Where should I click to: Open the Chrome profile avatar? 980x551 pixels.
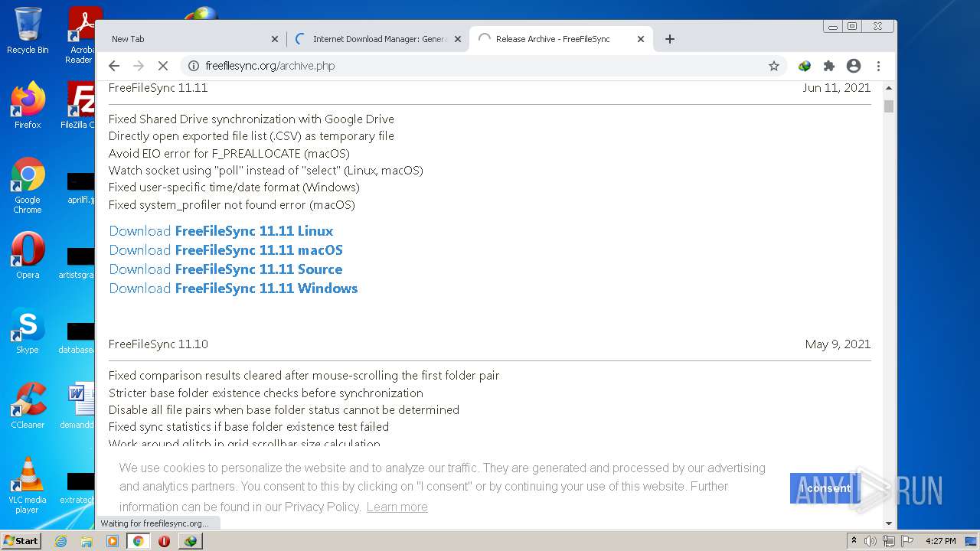[x=854, y=66]
